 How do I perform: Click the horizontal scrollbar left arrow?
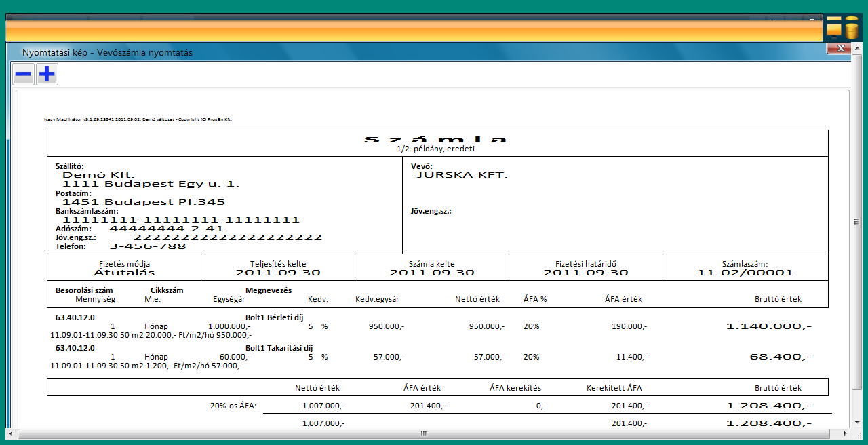[x=12, y=433]
